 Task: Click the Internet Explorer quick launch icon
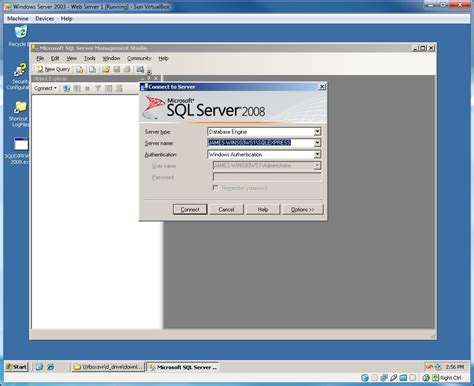click(51, 367)
